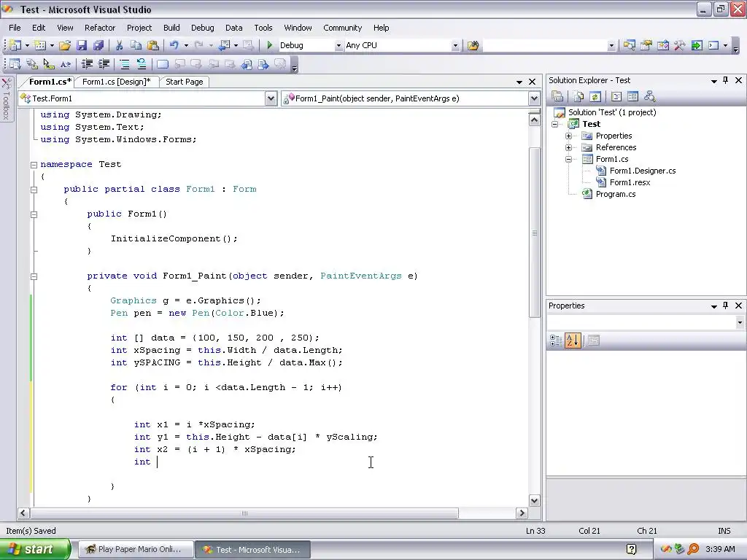Select Form1.resx in Solution Explorer
Screen dimensions: 747x560
630,182
